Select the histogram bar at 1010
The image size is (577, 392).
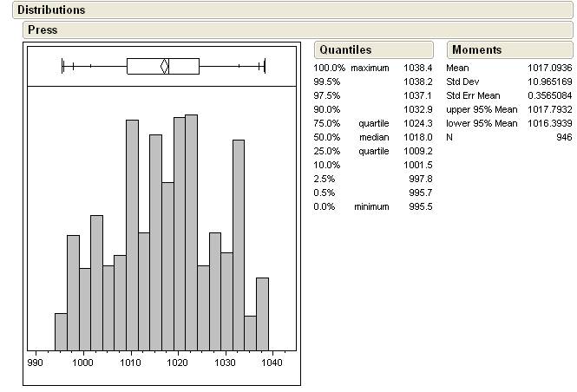pyautogui.click(x=132, y=234)
